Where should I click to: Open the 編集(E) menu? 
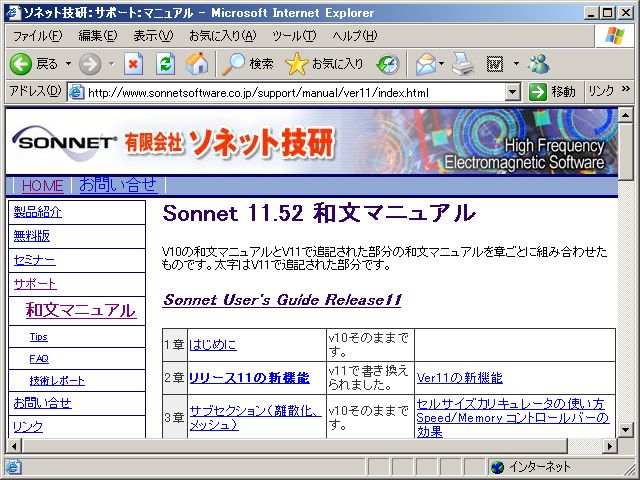pyautogui.click(x=98, y=36)
